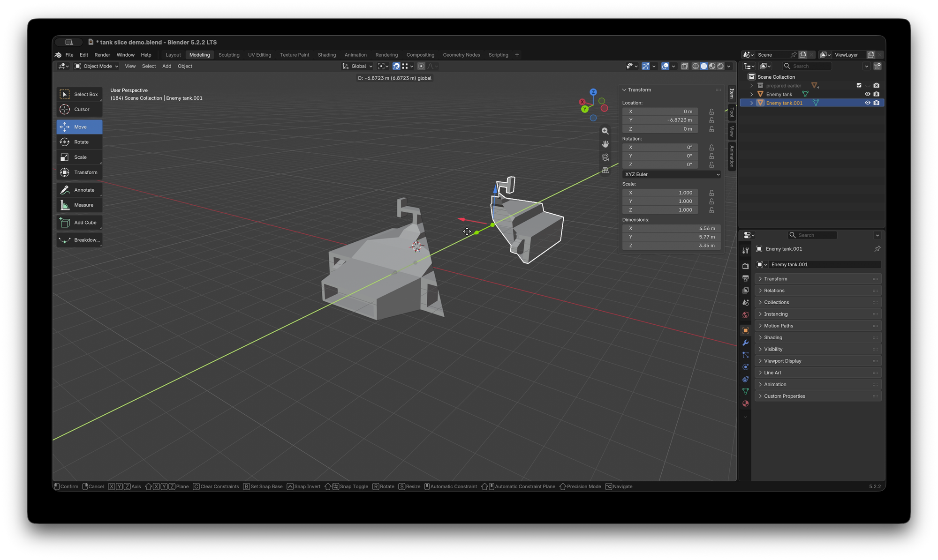Screen dimensions: 938x560
Task: Toggle viewport overlays display
Action: point(665,66)
